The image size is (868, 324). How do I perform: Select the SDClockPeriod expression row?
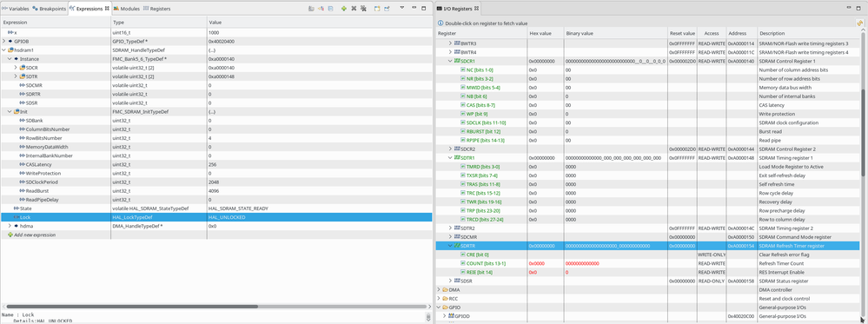(215, 182)
